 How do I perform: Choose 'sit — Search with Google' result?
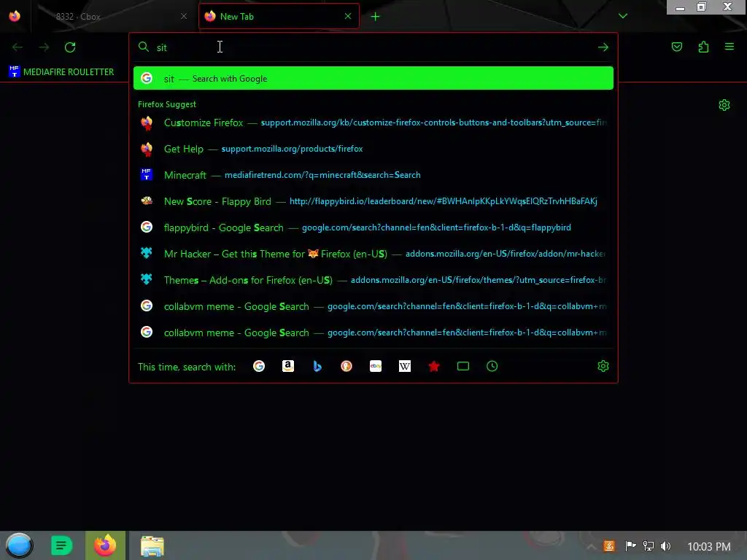point(373,79)
